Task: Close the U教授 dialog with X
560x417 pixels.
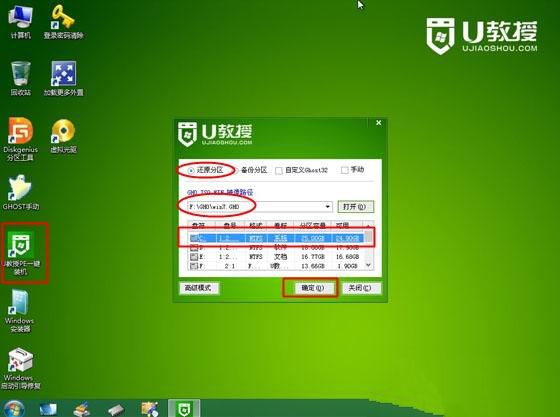Action: click(x=379, y=123)
